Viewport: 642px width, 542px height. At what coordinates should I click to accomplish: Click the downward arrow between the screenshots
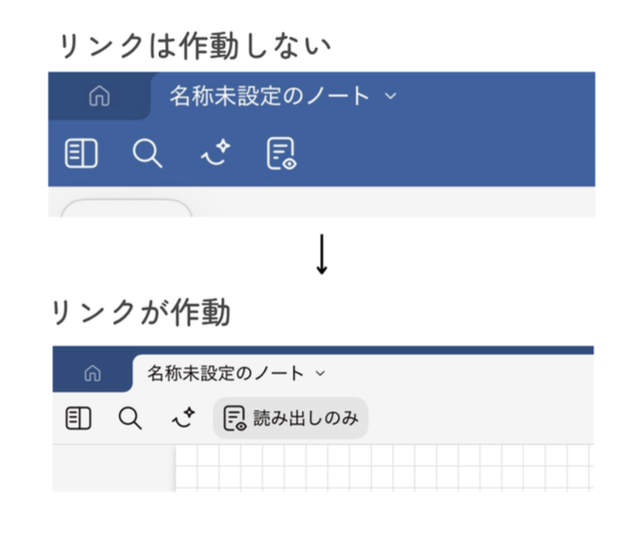[321, 256]
